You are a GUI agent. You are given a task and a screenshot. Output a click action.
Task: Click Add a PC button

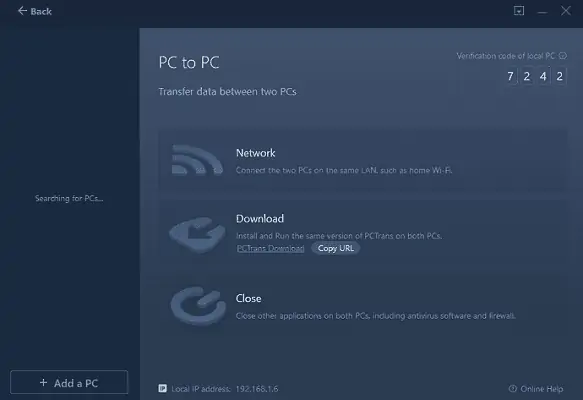point(69,382)
